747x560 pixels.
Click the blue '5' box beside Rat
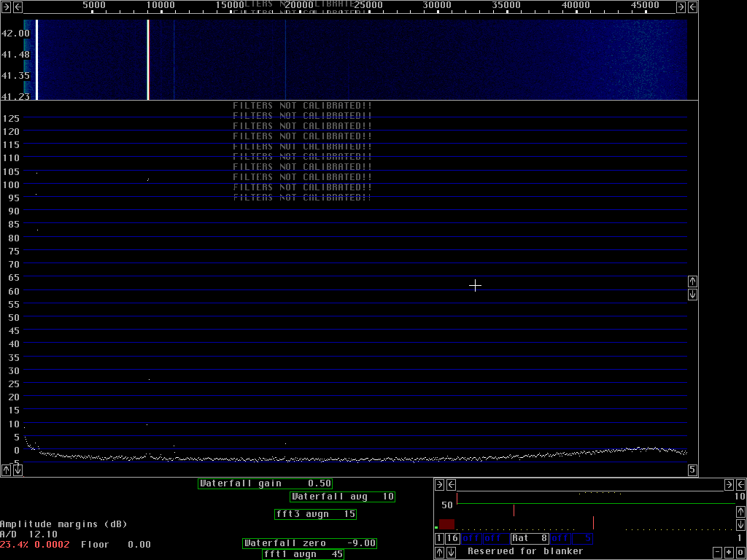pos(582,539)
